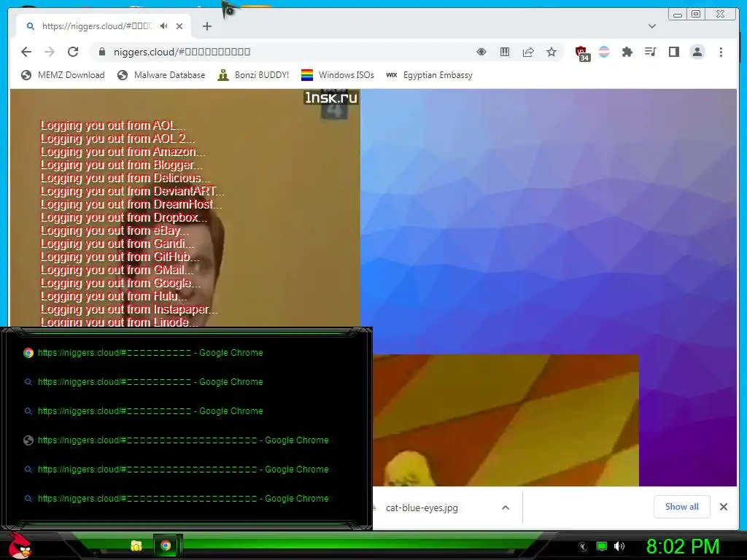Toggle the Chrome side panel
Screen dimensions: 747x560
[673, 52]
